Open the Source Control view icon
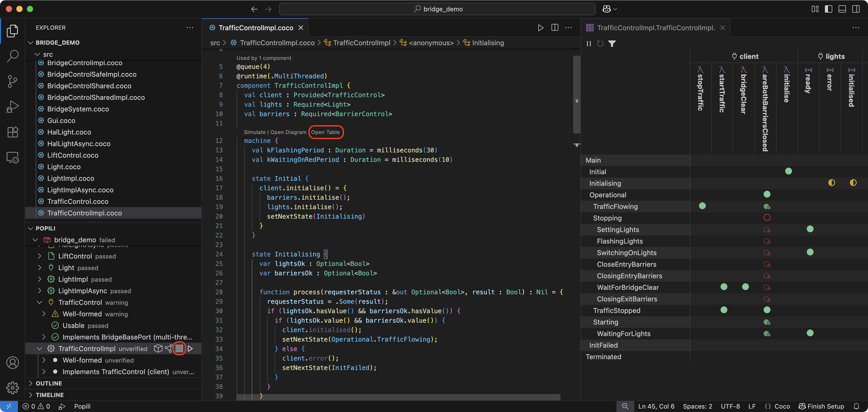868x412 pixels. coord(12,81)
